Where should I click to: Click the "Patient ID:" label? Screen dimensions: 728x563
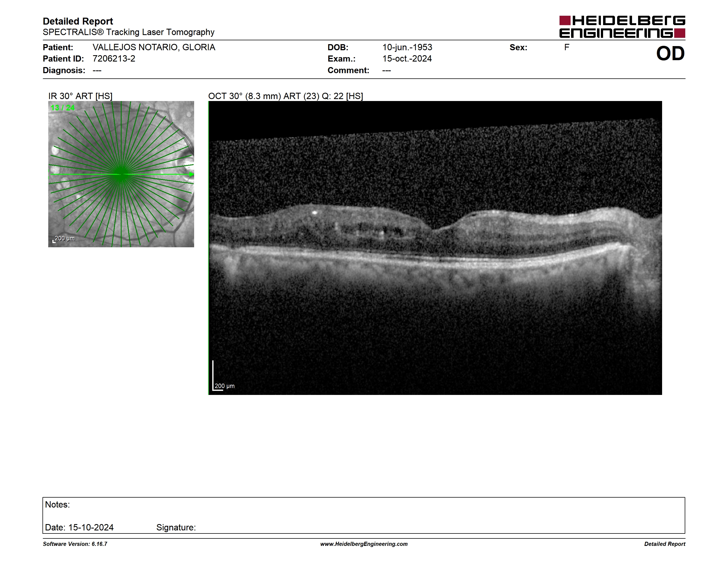coord(63,59)
